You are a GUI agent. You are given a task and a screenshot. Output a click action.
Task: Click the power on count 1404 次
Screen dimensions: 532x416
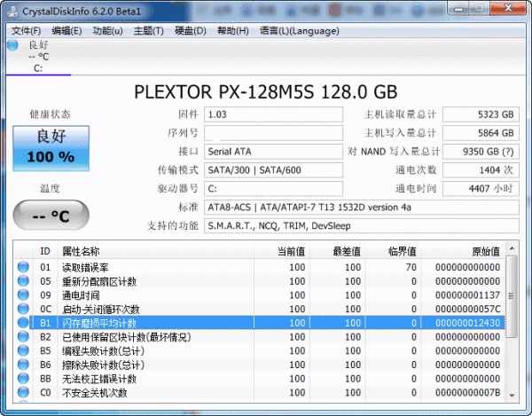481,170
